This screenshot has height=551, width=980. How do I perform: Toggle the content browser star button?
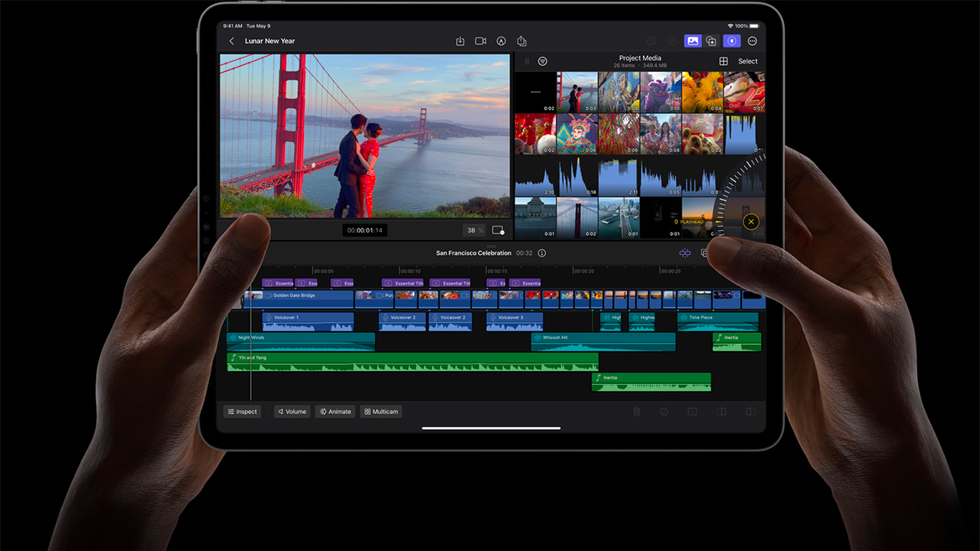coord(711,41)
